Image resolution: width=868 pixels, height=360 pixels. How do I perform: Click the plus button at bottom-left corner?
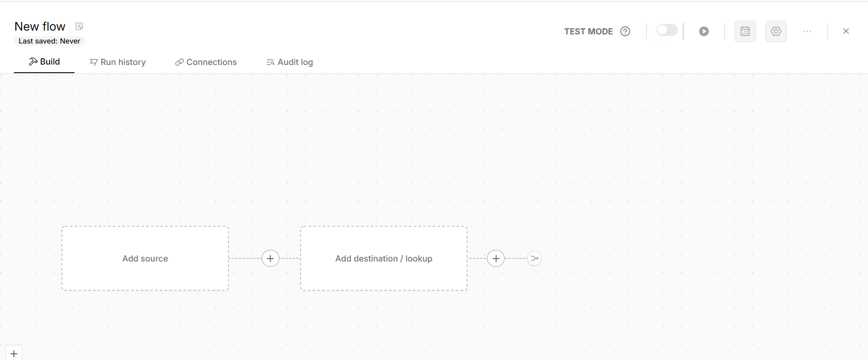pyautogui.click(x=14, y=354)
